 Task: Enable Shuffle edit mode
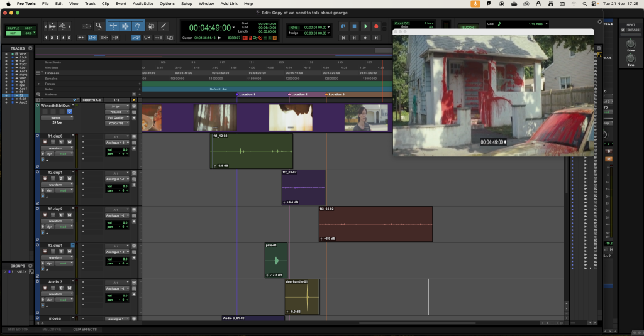point(13,28)
